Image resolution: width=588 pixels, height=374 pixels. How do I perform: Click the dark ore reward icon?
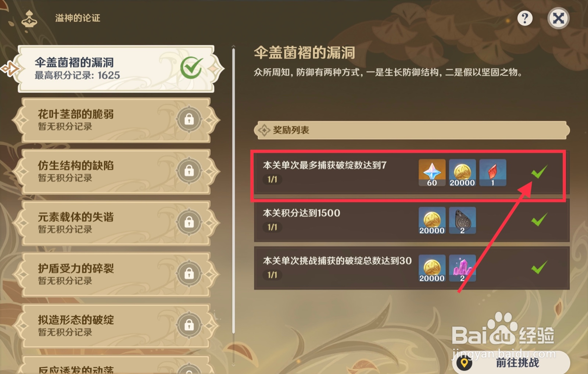(462, 220)
